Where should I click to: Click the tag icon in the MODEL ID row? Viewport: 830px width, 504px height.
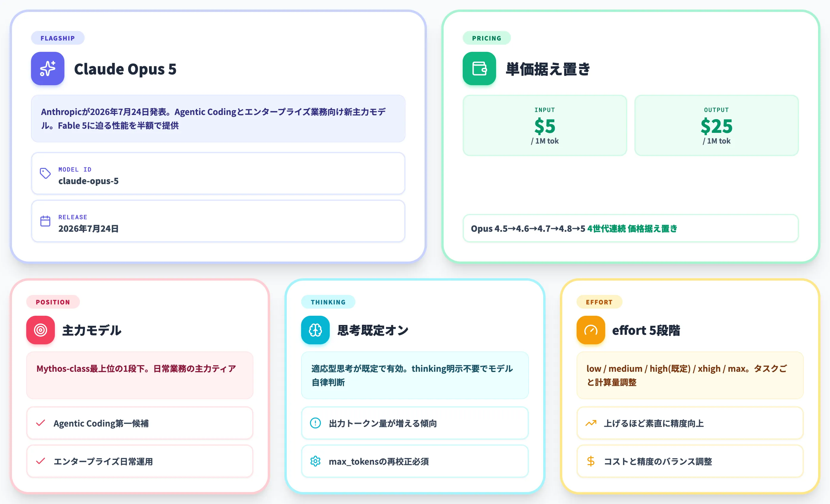(x=45, y=173)
